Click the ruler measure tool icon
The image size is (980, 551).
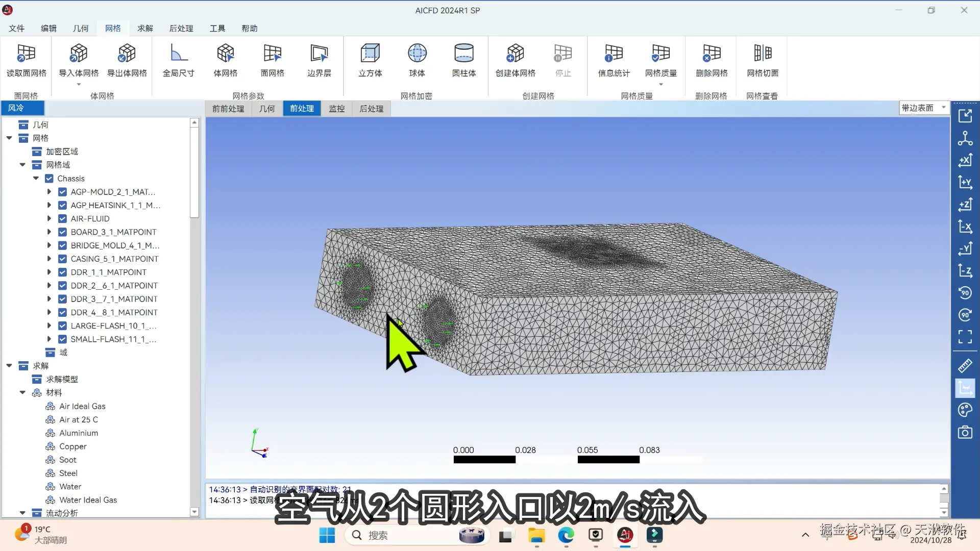point(965,366)
